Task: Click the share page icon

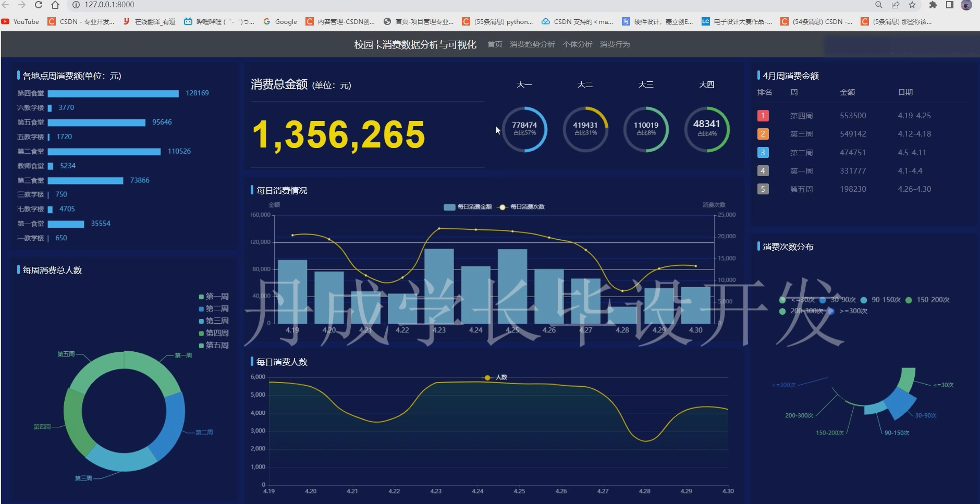Action: pyautogui.click(x=896, y=5)
